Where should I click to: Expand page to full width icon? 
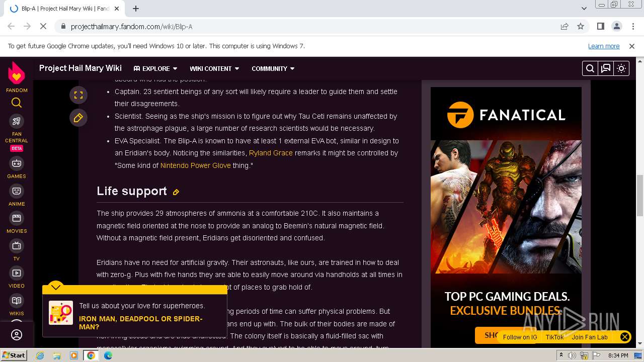click(78, 95)
